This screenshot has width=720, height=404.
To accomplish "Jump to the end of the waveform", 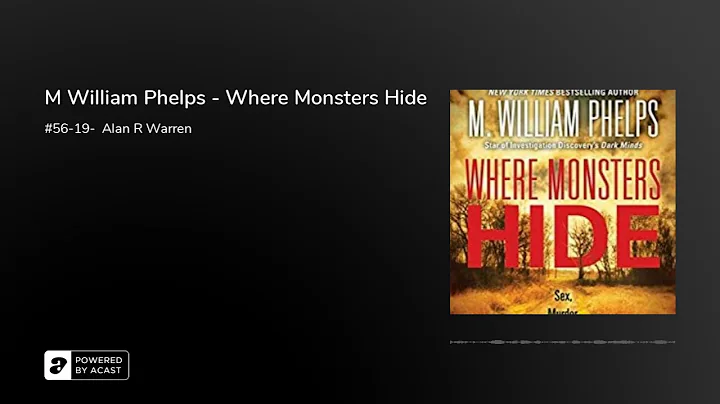I will click(675, 342).
